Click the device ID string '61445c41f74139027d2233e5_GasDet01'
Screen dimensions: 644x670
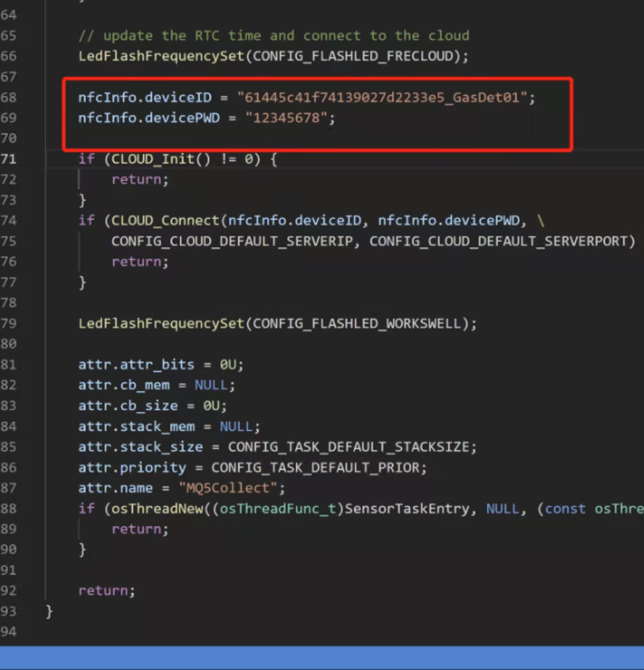click(x=382, y=97)
